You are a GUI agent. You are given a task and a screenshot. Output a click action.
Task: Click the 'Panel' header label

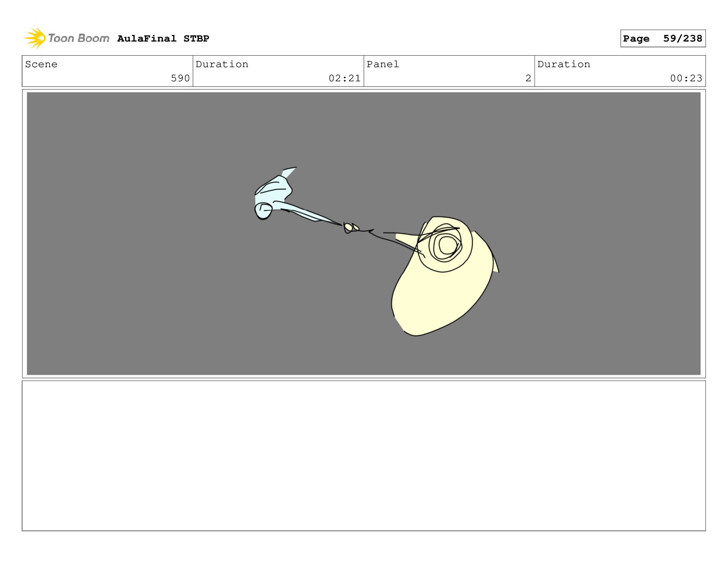(383, 64)
